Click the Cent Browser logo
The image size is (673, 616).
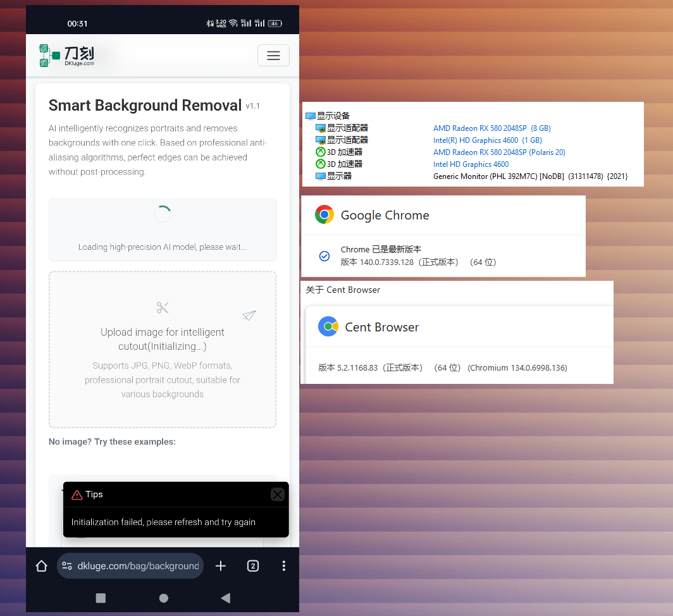328,327
